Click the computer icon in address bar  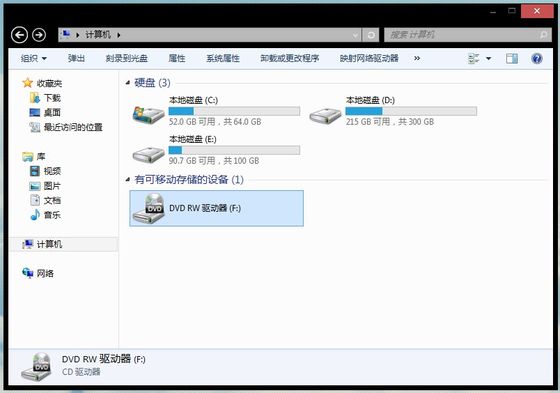65,35
